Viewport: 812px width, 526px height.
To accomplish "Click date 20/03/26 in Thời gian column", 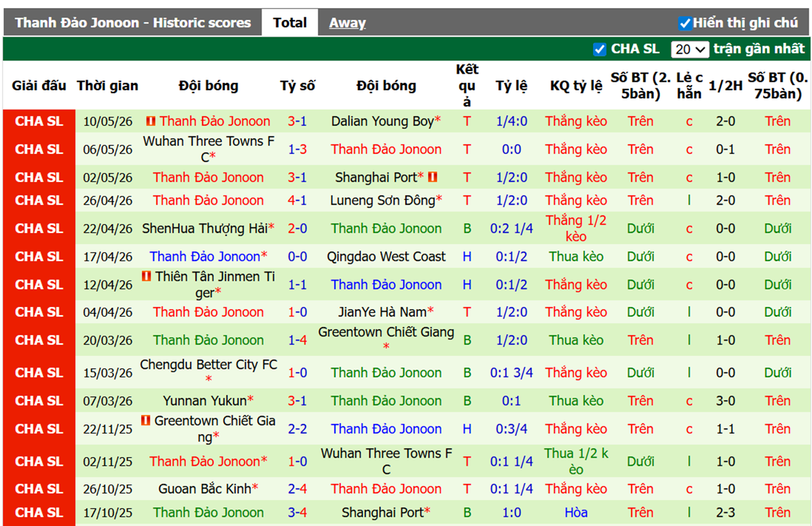I will point(108,340).
